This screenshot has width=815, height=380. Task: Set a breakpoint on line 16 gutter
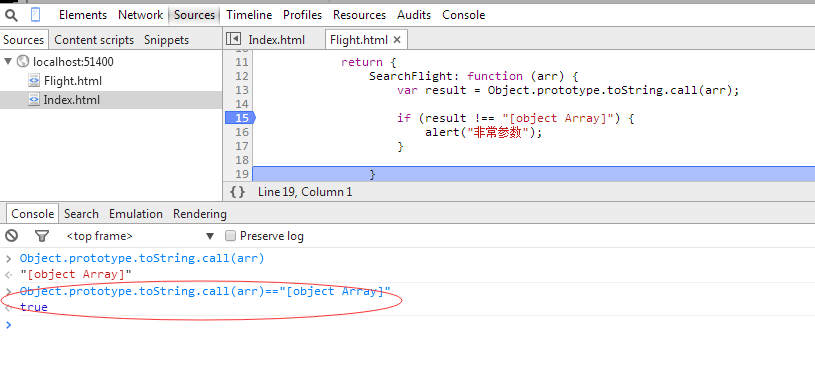click(x=242, y=132)
